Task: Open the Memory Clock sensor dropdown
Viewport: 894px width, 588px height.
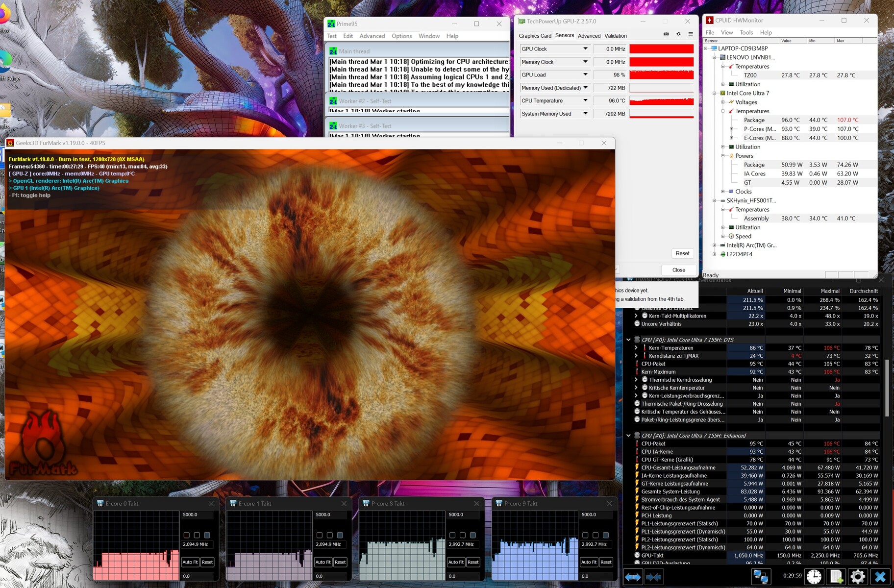Action: click(x=585, y=62)
